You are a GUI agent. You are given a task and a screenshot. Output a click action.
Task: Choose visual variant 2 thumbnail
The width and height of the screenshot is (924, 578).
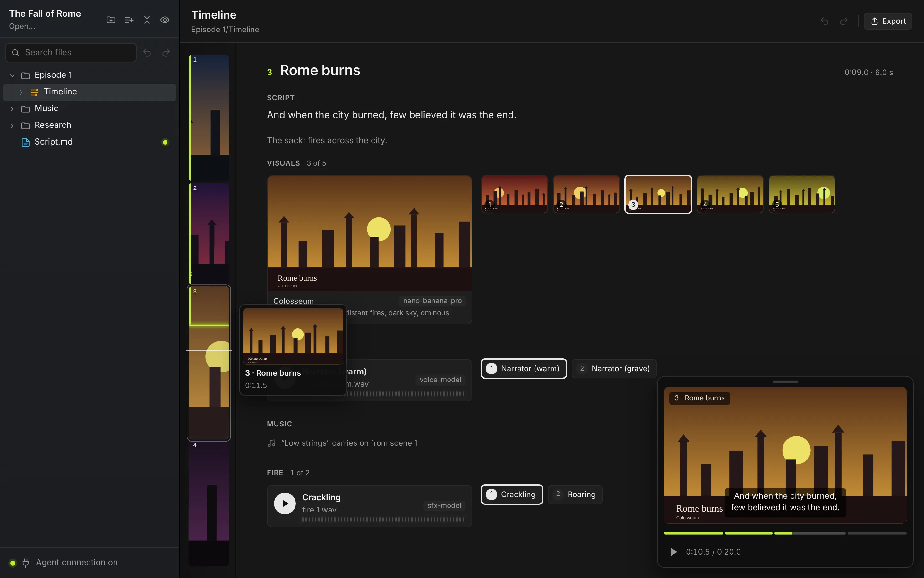(x=586, y=194)
